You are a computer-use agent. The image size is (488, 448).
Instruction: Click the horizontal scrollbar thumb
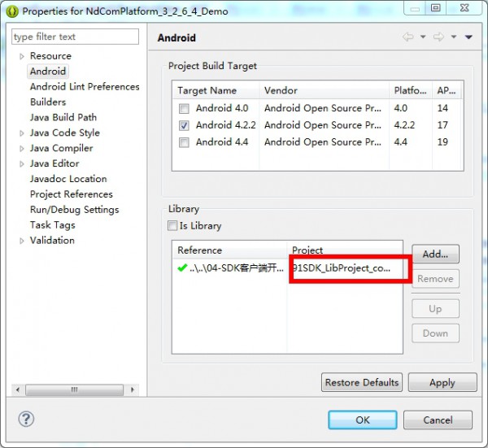point(74,389)
